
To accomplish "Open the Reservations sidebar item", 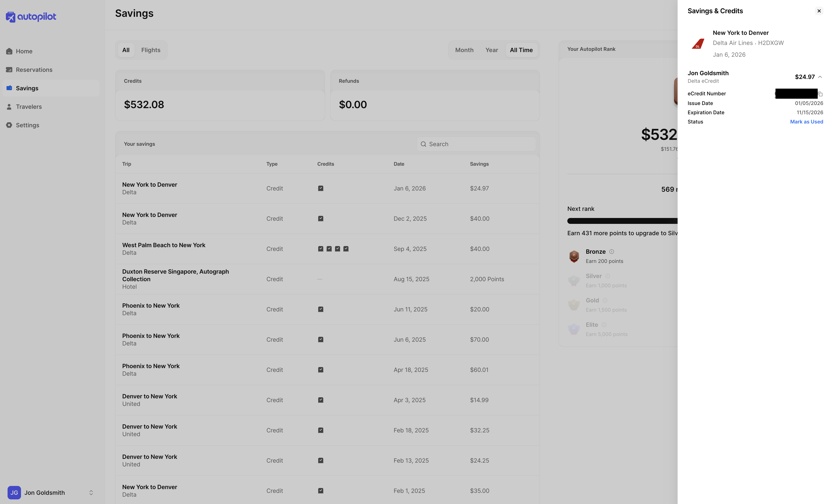I will pos(34,70).
